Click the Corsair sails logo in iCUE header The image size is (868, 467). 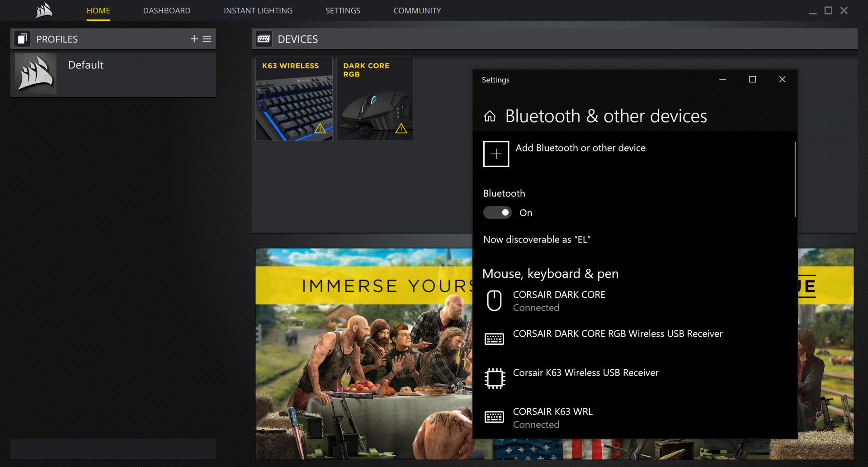(x=44, y=10)
